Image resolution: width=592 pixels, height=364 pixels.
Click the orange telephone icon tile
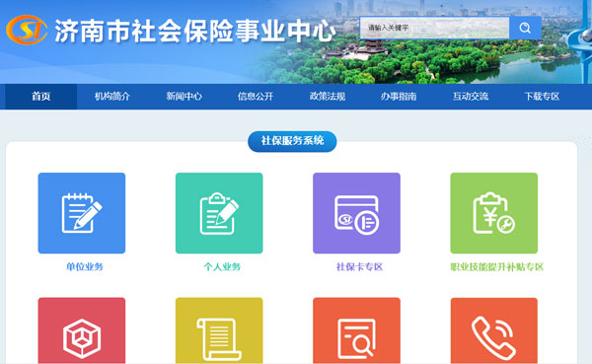(x=494, y=330)
